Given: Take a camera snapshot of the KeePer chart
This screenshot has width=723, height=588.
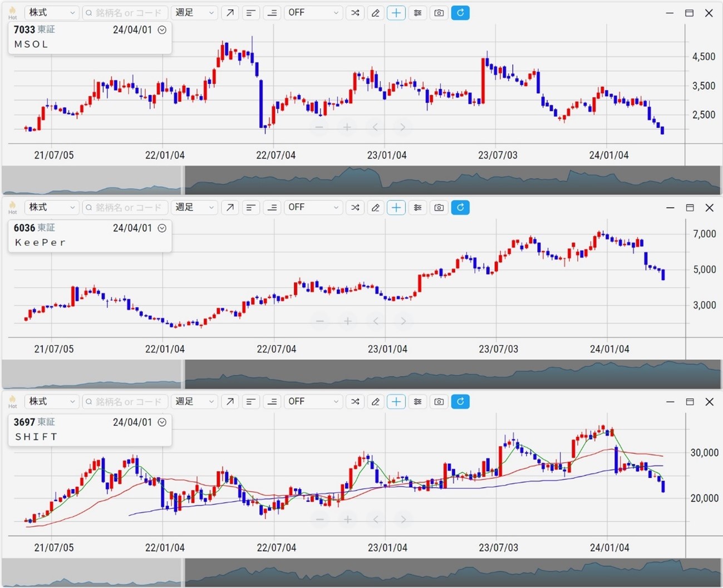Looking at the screenshot, I should (439, 208).
